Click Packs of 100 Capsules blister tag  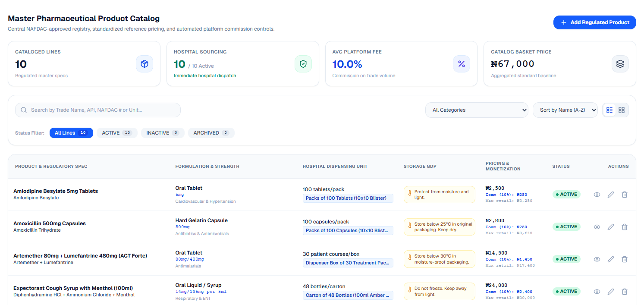348,231
